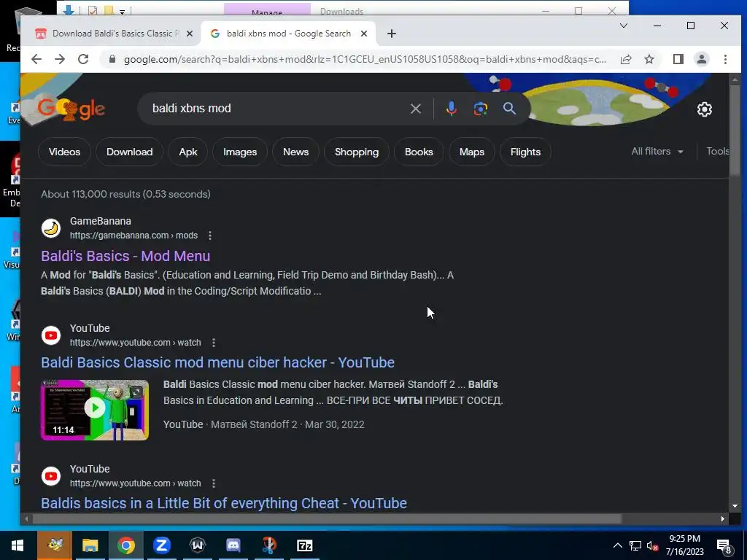Viewport: 747px width, 560px height.
Task: Share this page using the share icon
Action: 625,59
